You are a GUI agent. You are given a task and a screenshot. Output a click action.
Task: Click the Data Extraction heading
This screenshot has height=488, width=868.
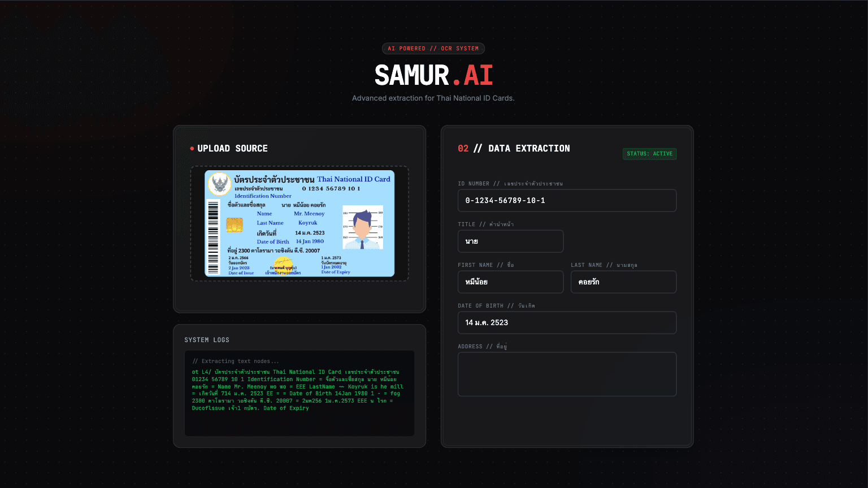(x=529, y=148)
